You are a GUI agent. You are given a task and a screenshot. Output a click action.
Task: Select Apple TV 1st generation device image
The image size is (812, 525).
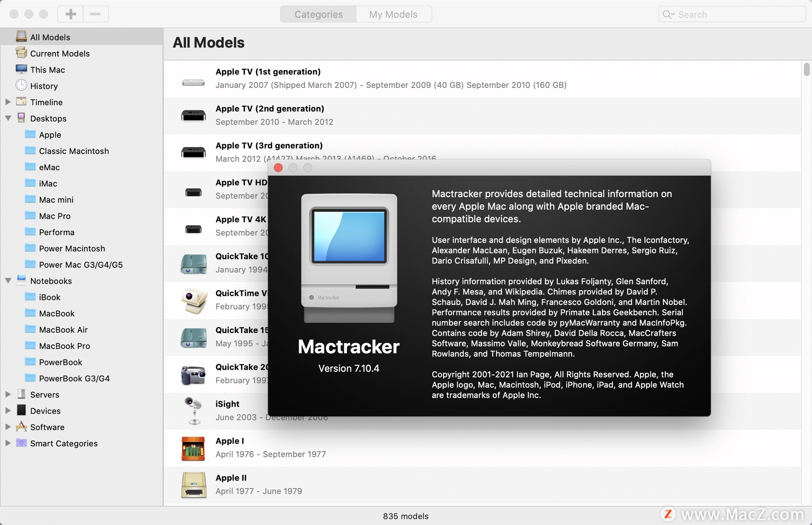tap(193, 82)
